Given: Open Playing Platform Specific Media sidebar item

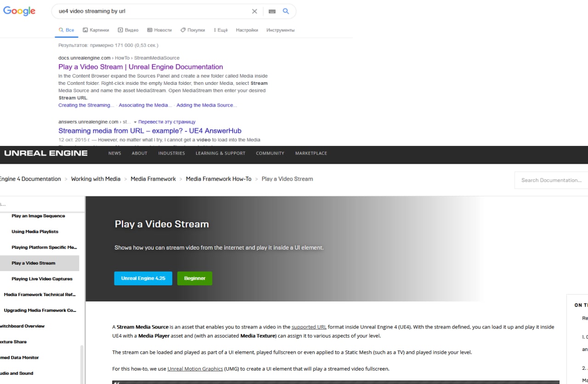Looking at the screenshot, I should click(44, 247).
